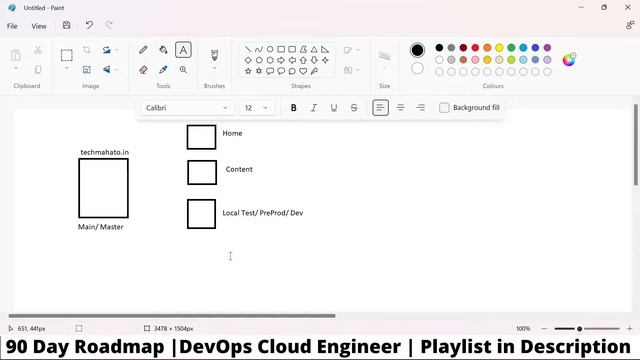
Task: Click the Share icon in the title bar
Action: coord(630,25)
